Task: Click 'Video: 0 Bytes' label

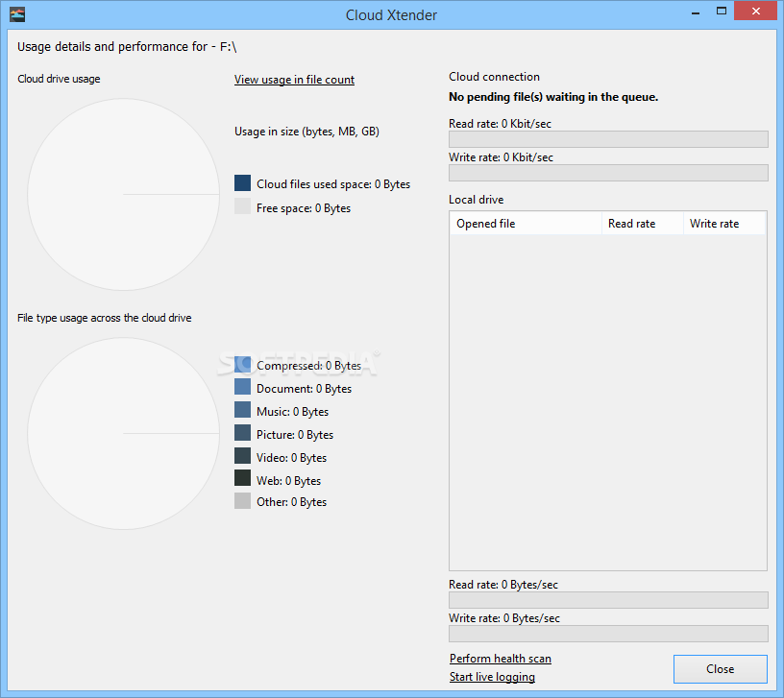Action: point(291,458)
